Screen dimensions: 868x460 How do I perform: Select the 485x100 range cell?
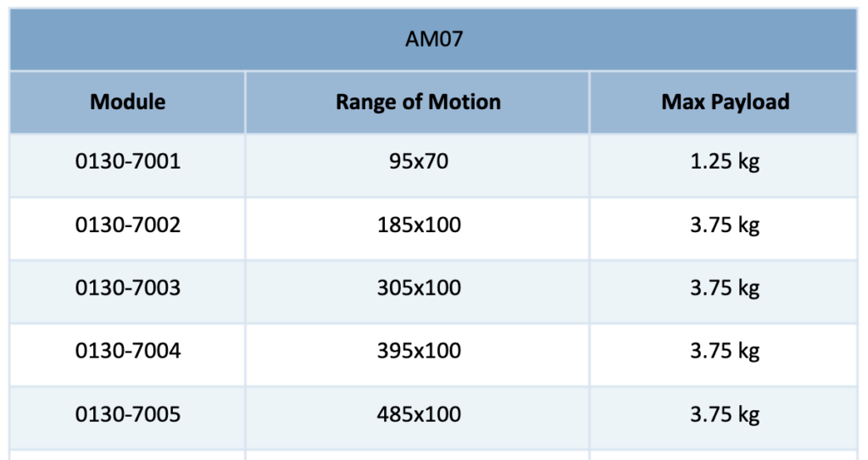418,418
